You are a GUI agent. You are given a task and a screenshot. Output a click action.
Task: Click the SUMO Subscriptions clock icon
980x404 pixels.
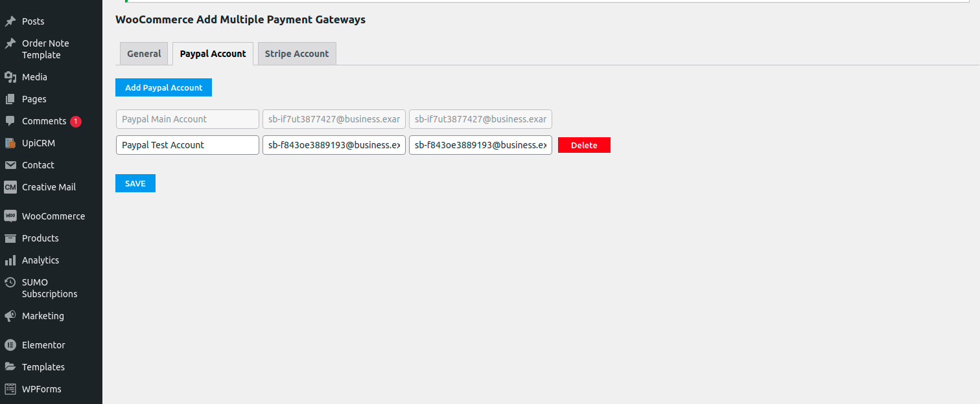pyautogui.click(x=10, y=282)
